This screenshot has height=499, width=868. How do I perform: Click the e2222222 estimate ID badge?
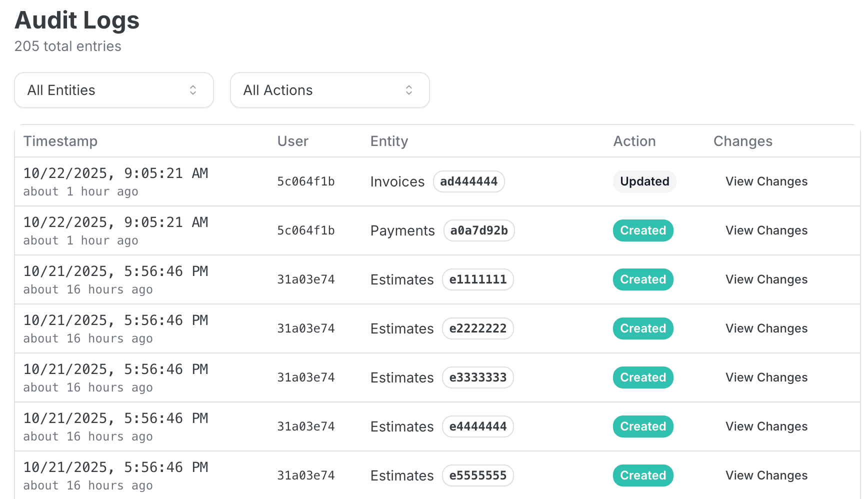[x=477, y=328]
